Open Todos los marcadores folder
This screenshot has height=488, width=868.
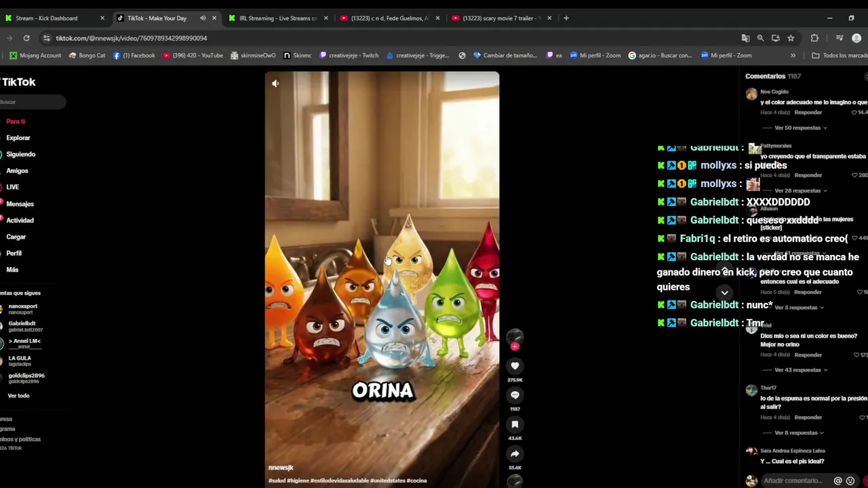840,56
